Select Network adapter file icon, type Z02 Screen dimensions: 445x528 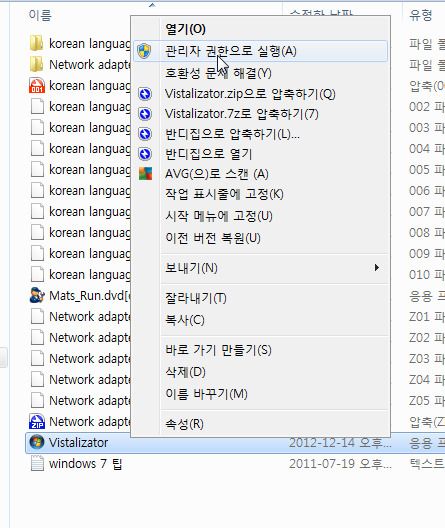[37, 337]
